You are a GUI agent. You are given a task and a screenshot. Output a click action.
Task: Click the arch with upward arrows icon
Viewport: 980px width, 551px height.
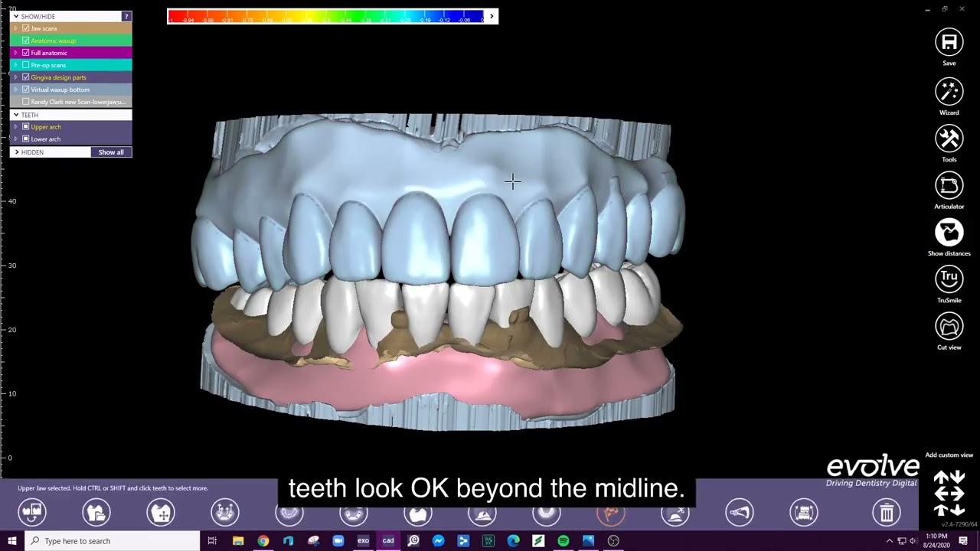pos(225,512)
